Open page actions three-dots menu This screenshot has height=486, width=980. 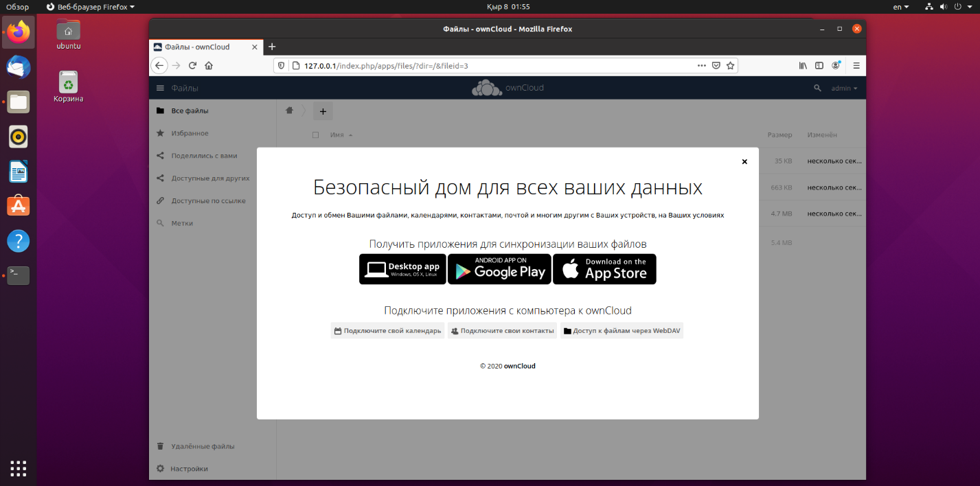(701, 66)
